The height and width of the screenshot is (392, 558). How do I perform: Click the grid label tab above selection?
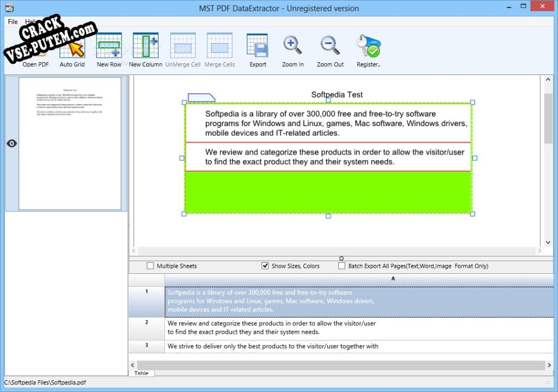(x=202, y=98)
